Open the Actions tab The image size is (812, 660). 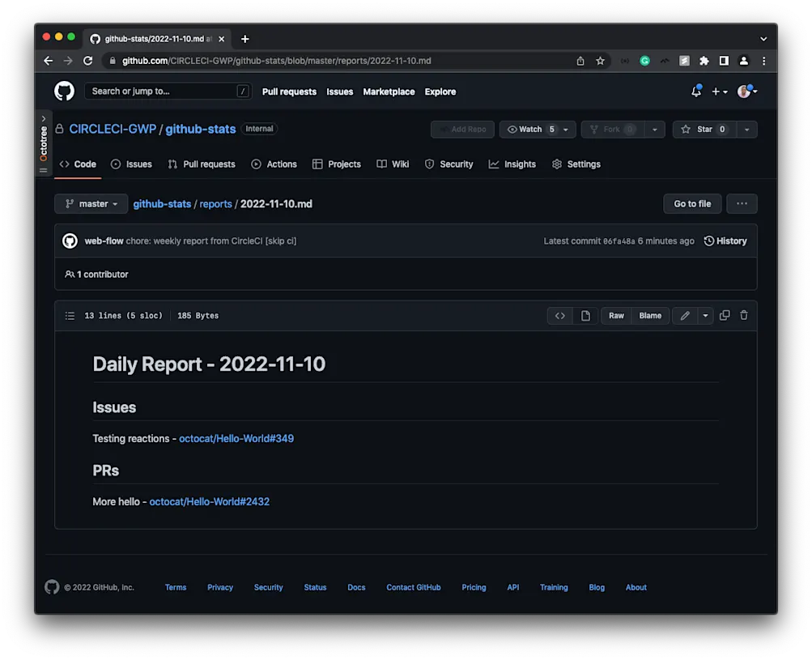coord(274,164)
